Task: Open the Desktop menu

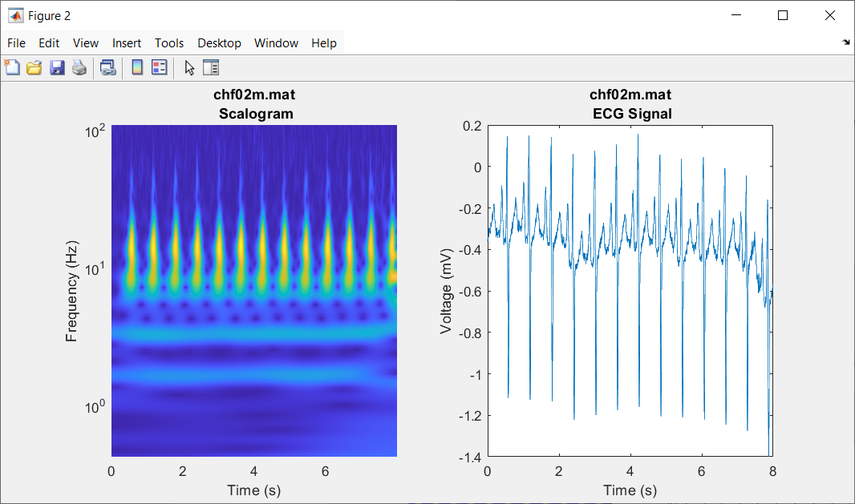Action: point(219,43)
